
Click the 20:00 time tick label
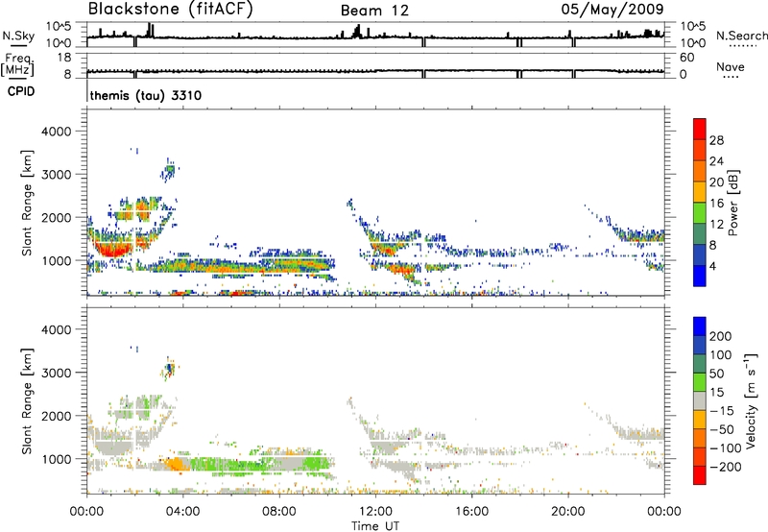point(568,512)
